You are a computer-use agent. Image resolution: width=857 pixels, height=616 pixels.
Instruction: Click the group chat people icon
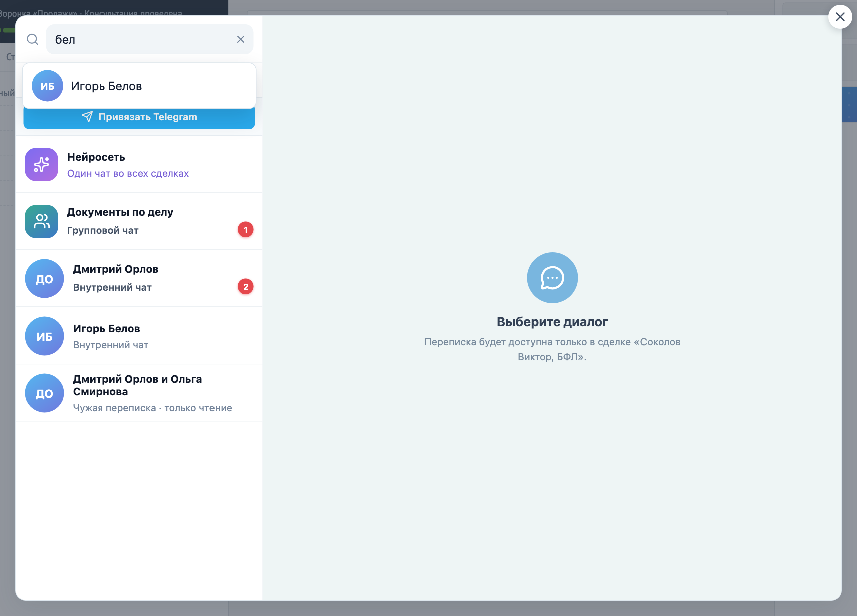(x=42, y=221)
